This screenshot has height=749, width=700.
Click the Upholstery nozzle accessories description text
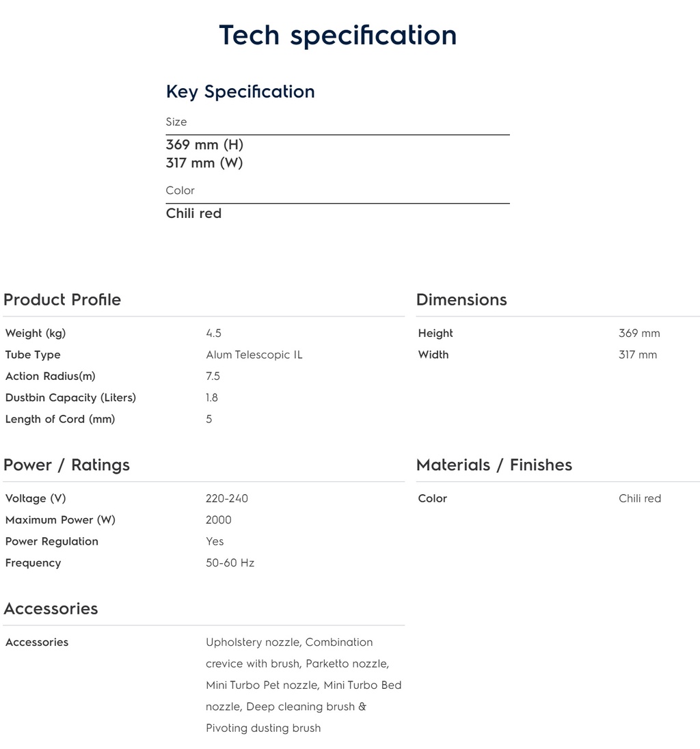point(304,685)
